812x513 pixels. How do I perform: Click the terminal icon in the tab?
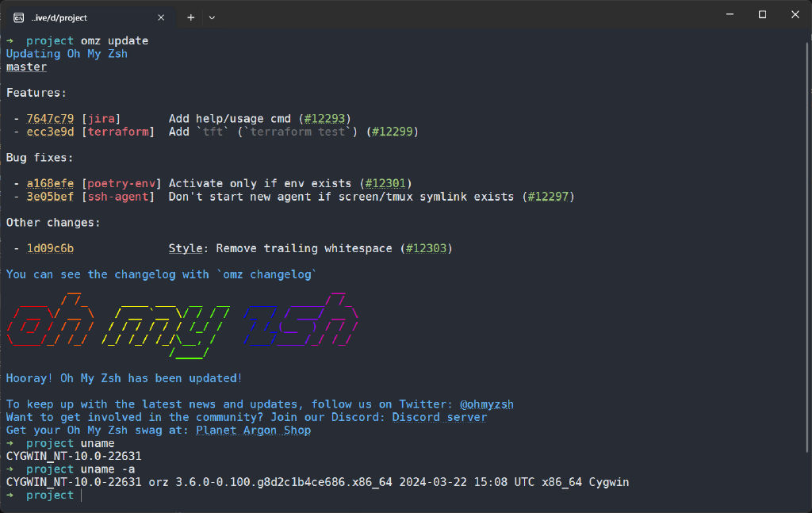pyautogui.click(x=19, y=17)
